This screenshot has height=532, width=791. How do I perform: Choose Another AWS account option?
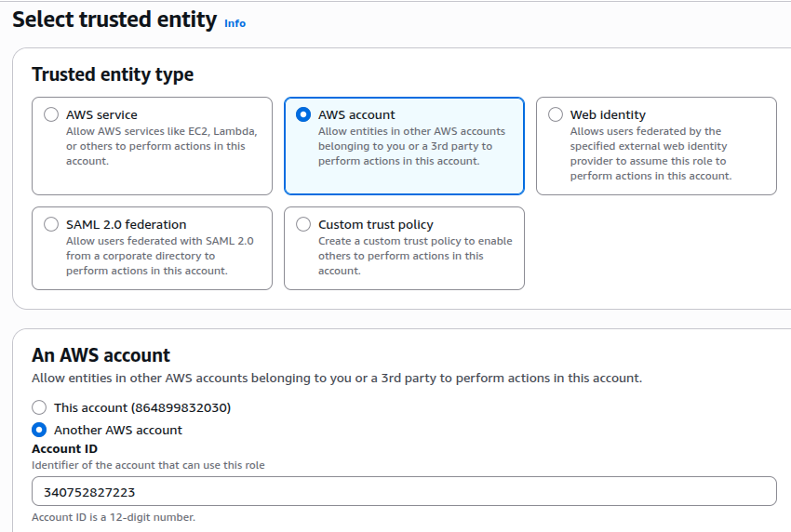click(39, 430)
